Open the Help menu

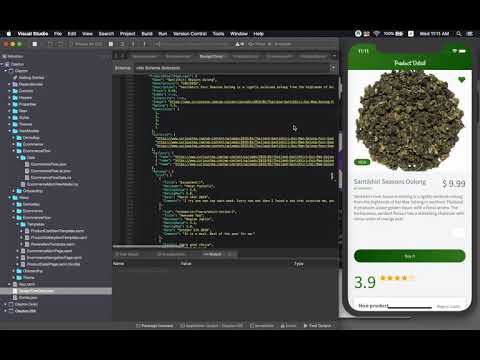[x=258, y=34]
